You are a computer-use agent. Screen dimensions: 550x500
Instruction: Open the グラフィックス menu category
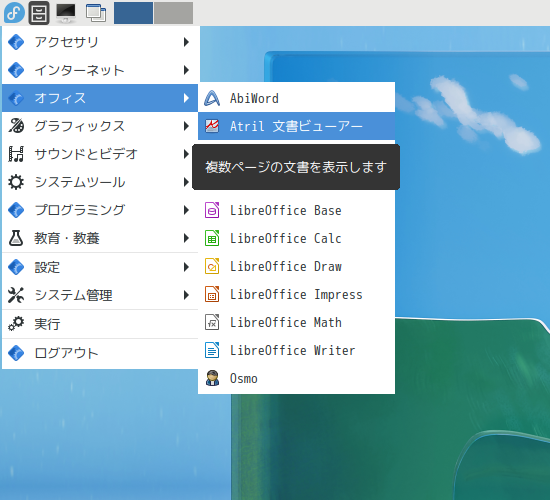pyautogui.click(x=100, y=126)
